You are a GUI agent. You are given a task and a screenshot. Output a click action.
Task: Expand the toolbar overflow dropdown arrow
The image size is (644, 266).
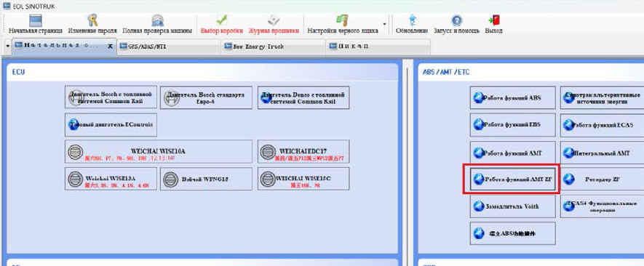coord(384,24)
